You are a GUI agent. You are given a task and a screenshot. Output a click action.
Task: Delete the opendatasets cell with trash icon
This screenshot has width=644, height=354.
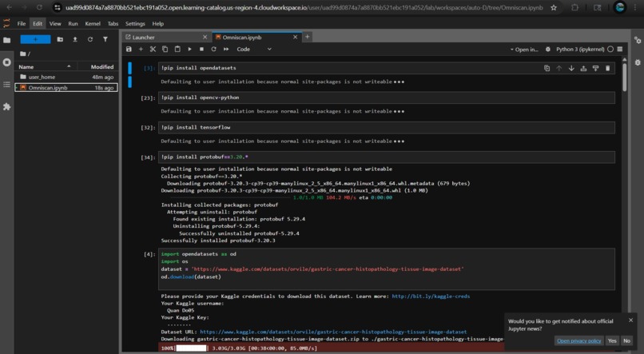click(608, 68)
